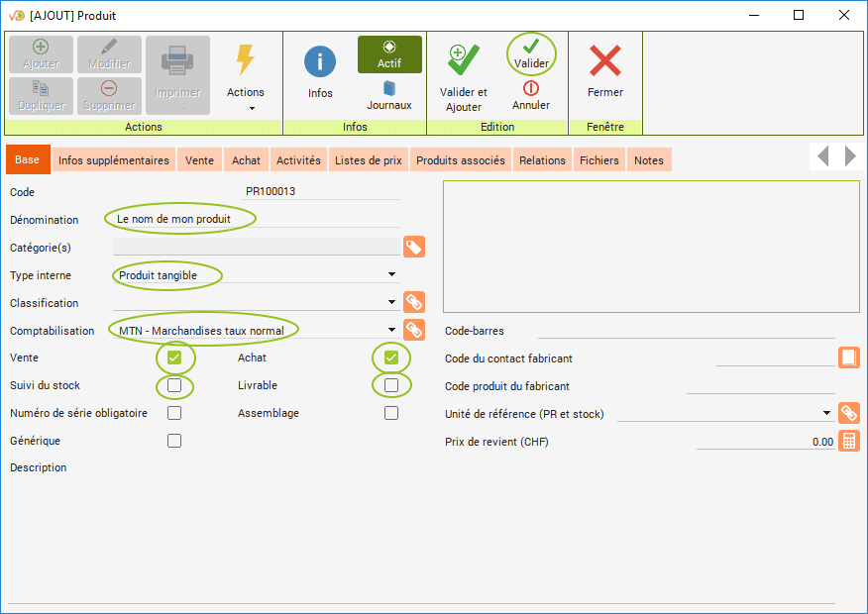Image resolution: width=868 pixels, height=614 pixels.
Task: Enable the Suivi du stock checkbox
Action: click(x=174, y=385)
